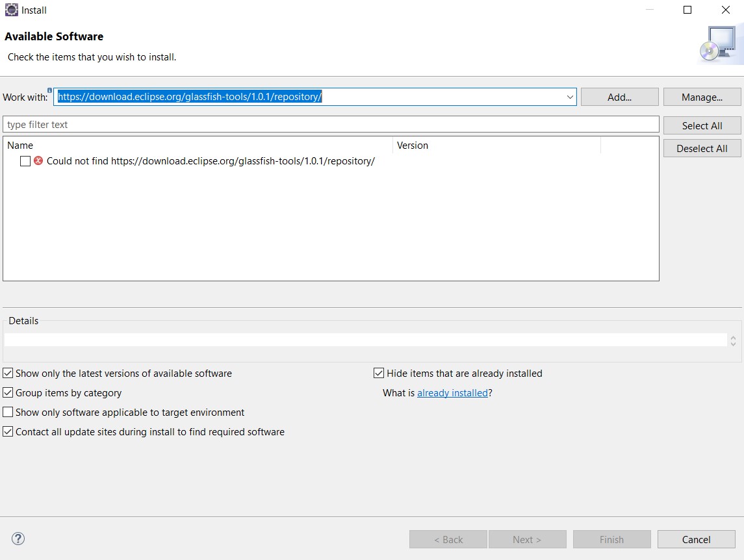Click the Details area scroll stepper
Screen dimensions: 744x560
click(733, 341)
